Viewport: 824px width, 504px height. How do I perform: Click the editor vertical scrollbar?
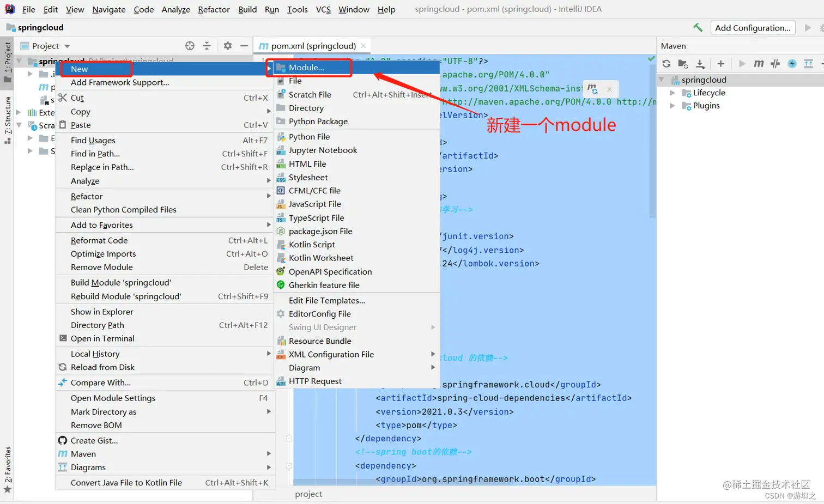point(652,142)
